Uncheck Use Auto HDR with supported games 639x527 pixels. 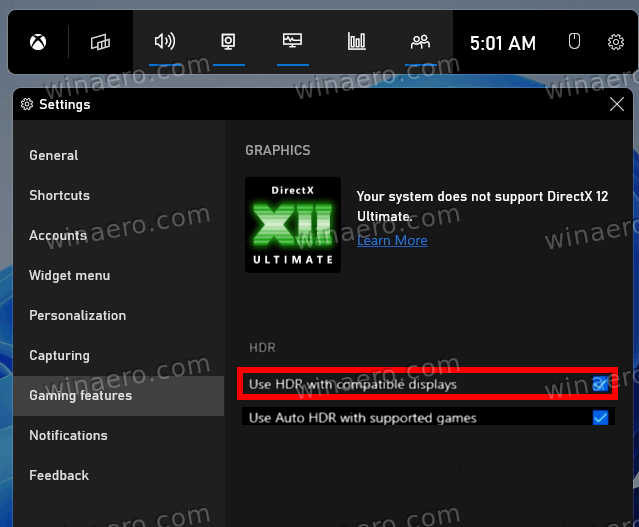(600, 417)
